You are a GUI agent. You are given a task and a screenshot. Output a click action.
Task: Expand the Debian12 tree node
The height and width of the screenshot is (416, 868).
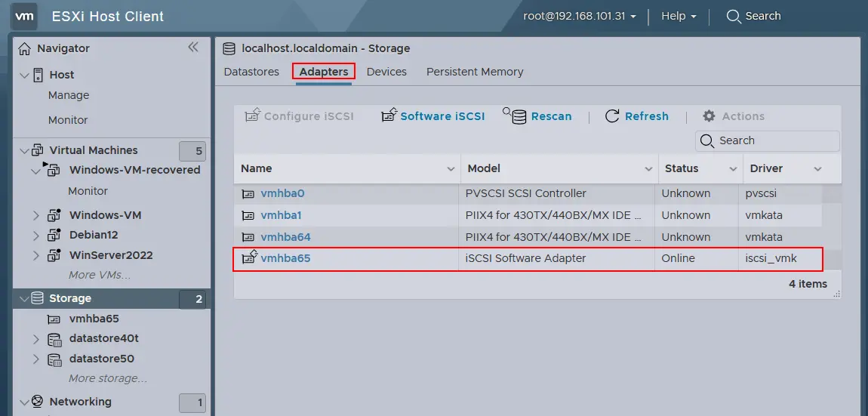pos(36,236)
